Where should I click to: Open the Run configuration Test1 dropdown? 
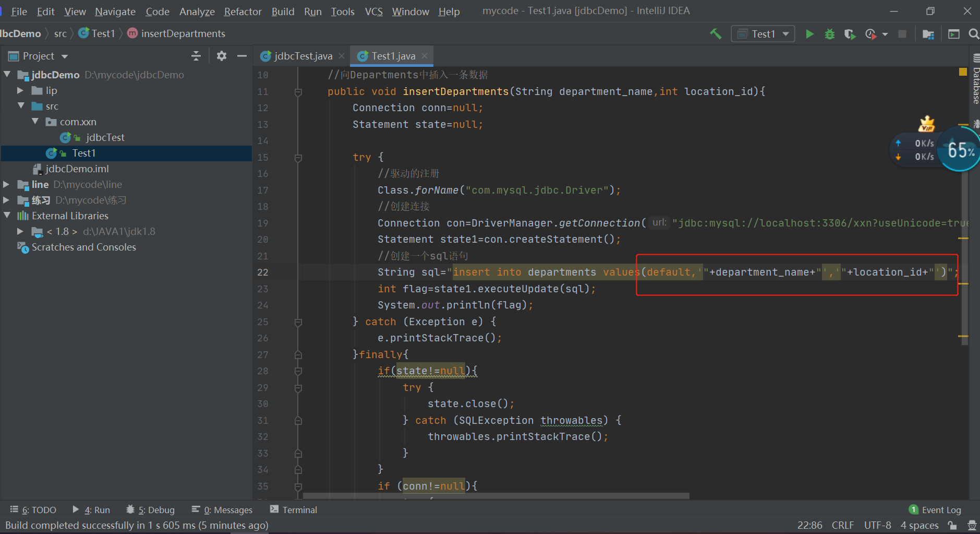coord(763,34)
